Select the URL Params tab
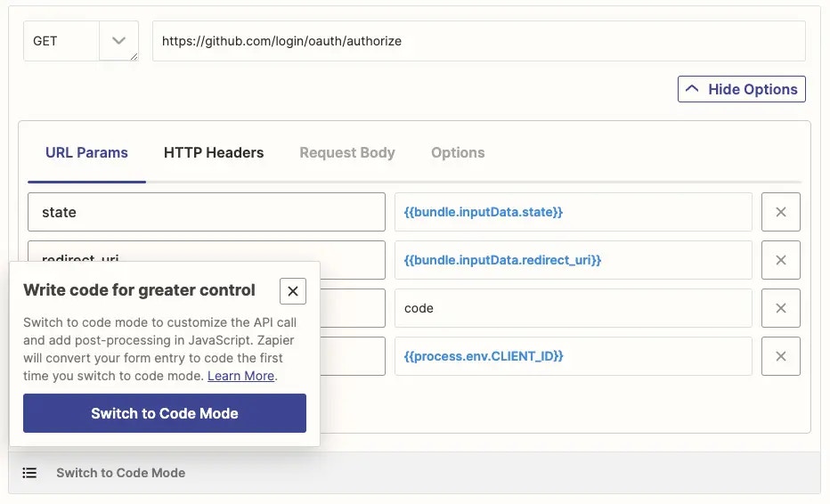Viewport: 830px width, 504px height. click(86, 152)
